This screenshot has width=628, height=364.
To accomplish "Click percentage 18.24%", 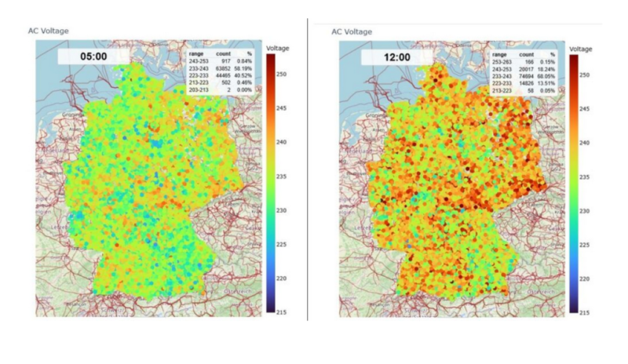I will 546,69.
